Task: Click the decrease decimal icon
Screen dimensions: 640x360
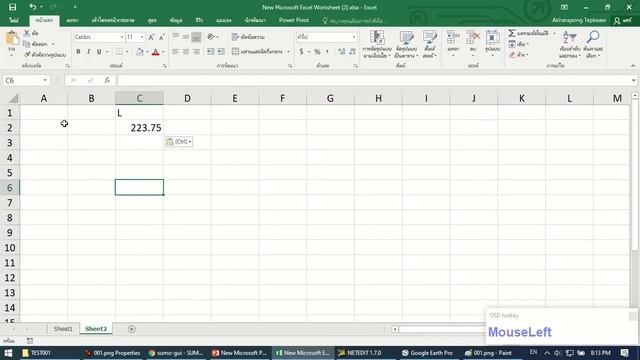Action: [x=352, y=52]
